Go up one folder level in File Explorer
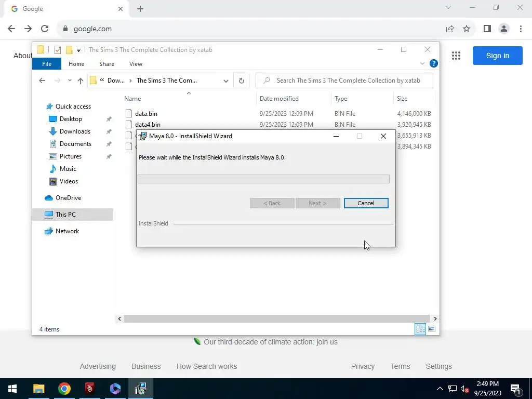This screenshot has width=532, height=399. coord(80,81)
